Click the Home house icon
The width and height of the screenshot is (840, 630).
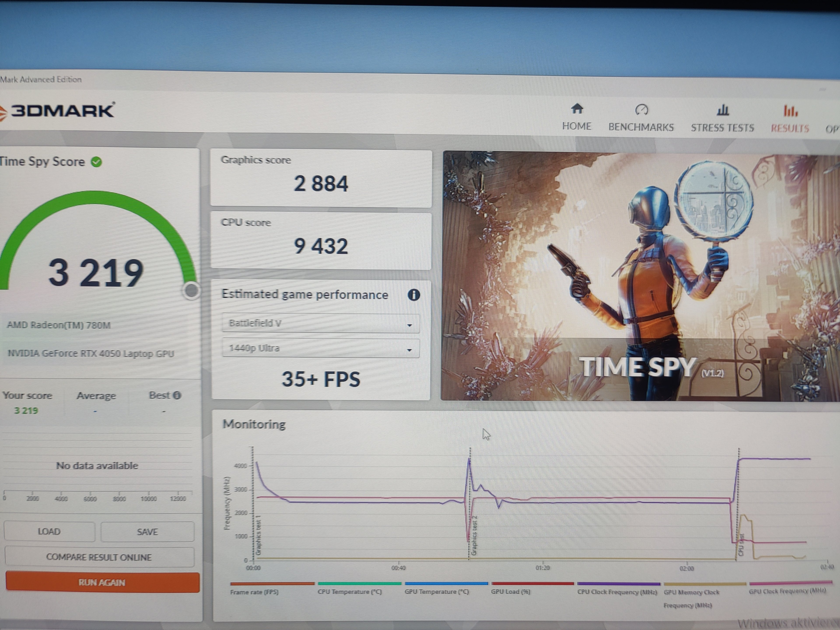pyautogui.click(x=577, y=109)
